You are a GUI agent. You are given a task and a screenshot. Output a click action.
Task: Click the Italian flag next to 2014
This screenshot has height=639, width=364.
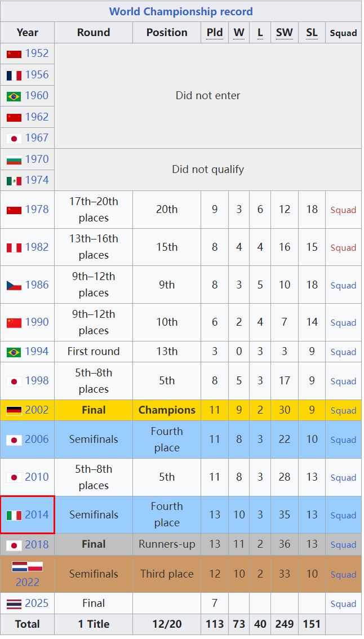tap(14, 515)
